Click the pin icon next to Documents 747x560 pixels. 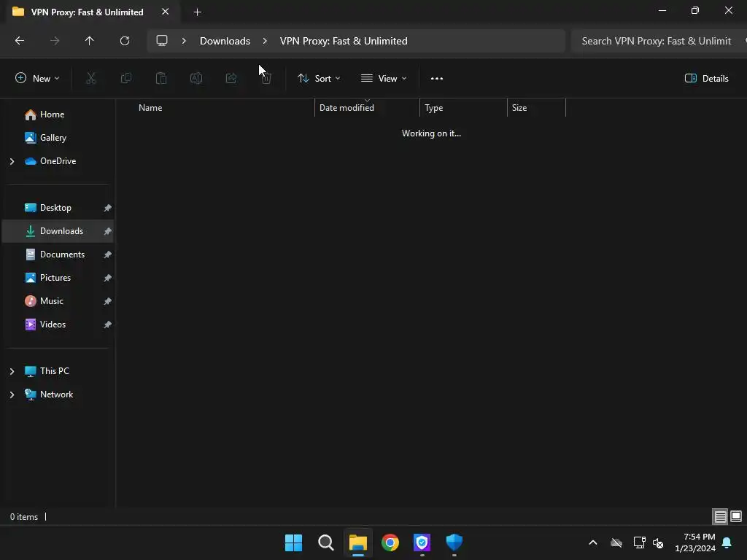coord(108,254)
